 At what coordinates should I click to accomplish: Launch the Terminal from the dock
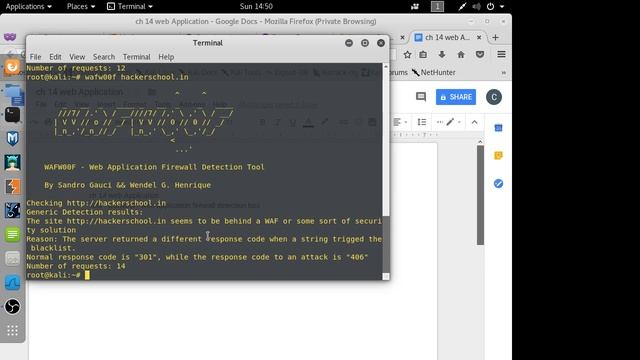[x=12, y=115]
